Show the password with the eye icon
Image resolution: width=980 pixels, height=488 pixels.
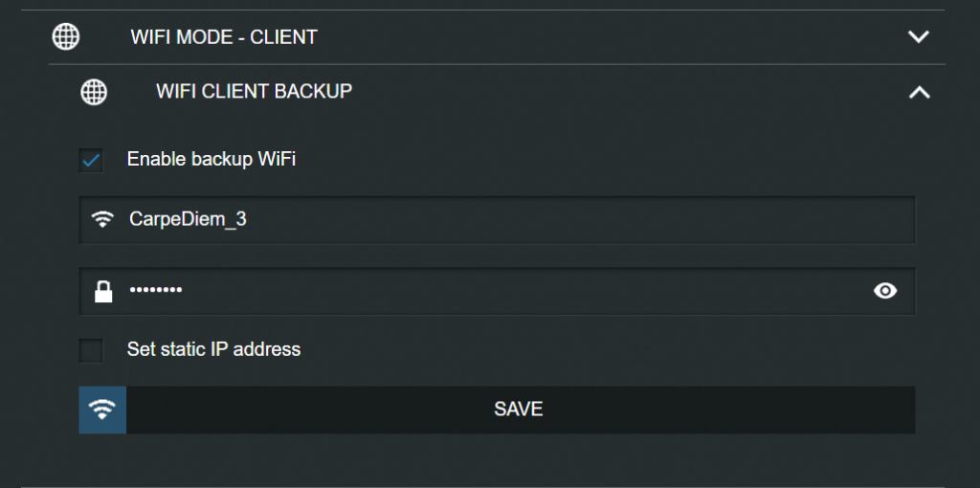(x=885, y=291)
